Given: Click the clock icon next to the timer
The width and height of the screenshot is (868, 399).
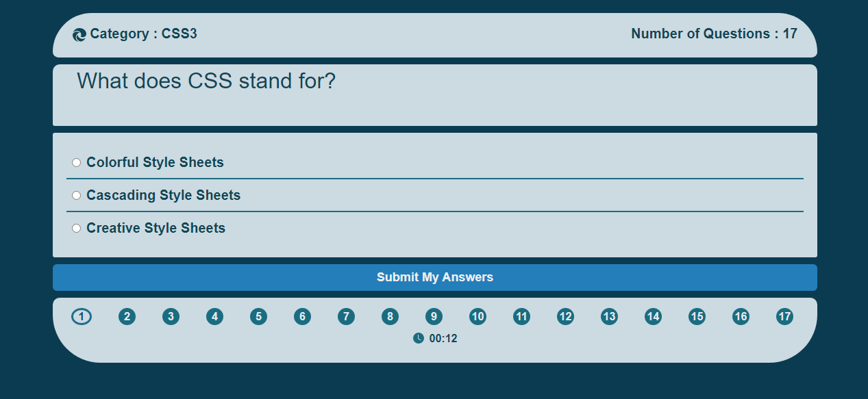Looking at the screenshot, I should (x=419, y=338).
